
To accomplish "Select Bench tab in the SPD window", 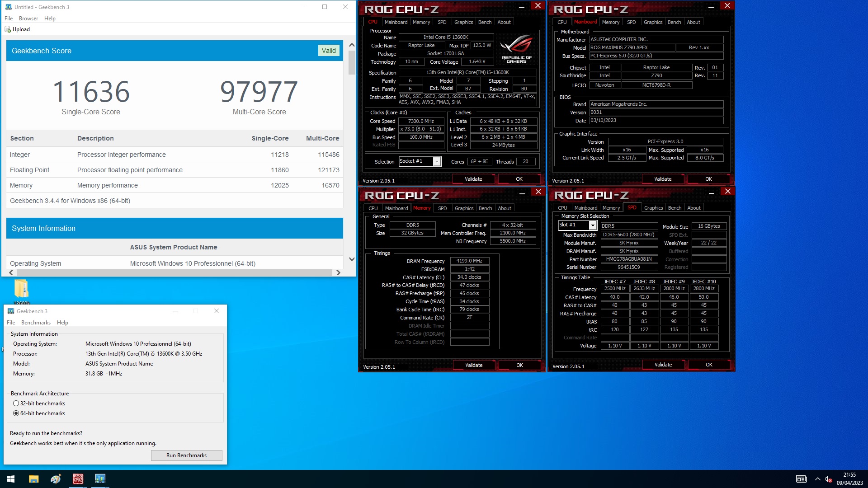I will [x=675, y=208].
